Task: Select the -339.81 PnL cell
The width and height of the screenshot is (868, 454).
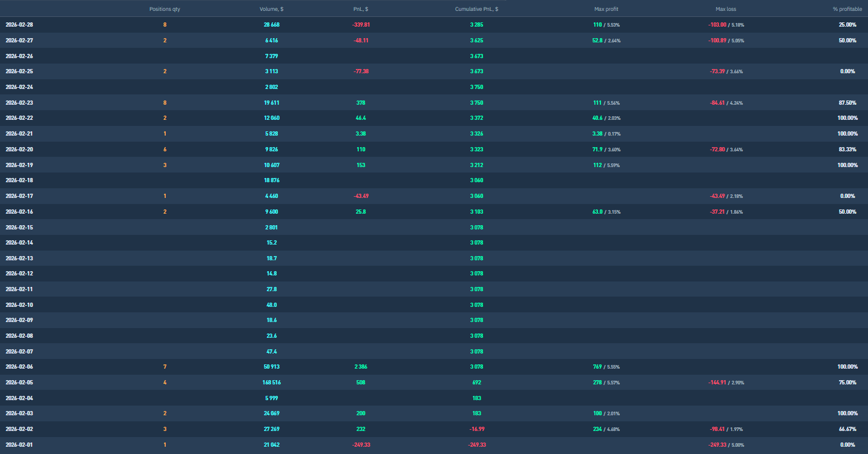Action: pos(361,25)
